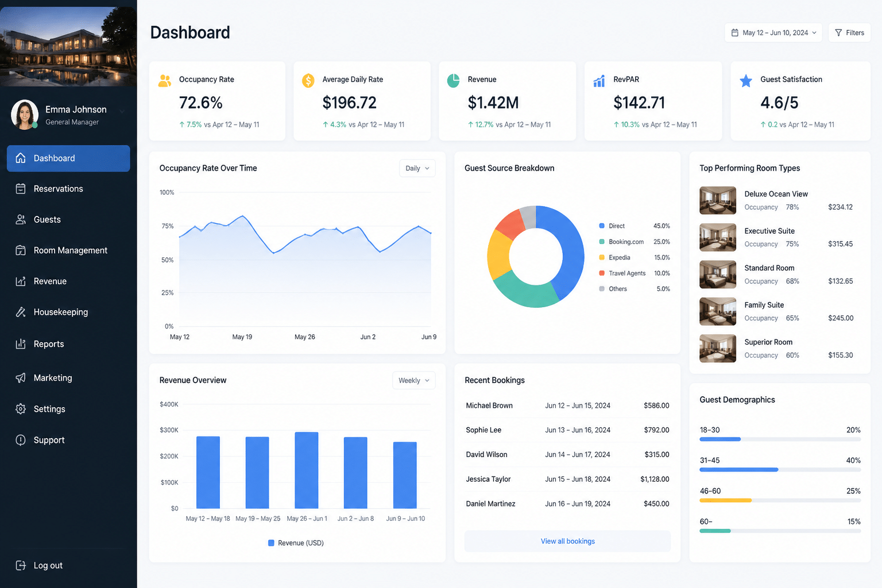
Task: Click the Reservations calendar icon
Action: click(x=21, y=188)
